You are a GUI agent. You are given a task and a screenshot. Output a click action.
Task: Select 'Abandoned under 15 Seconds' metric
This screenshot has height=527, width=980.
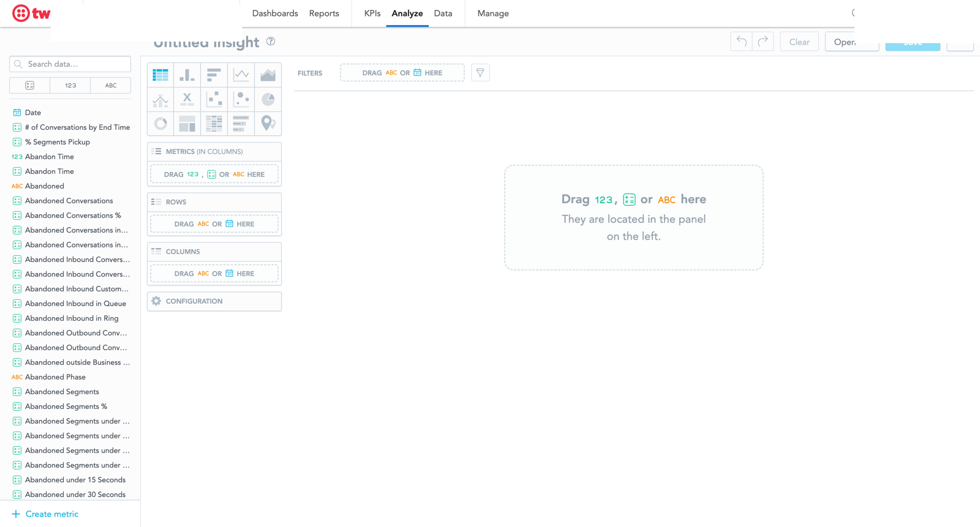pyautogui.click(x=70, y=480)
